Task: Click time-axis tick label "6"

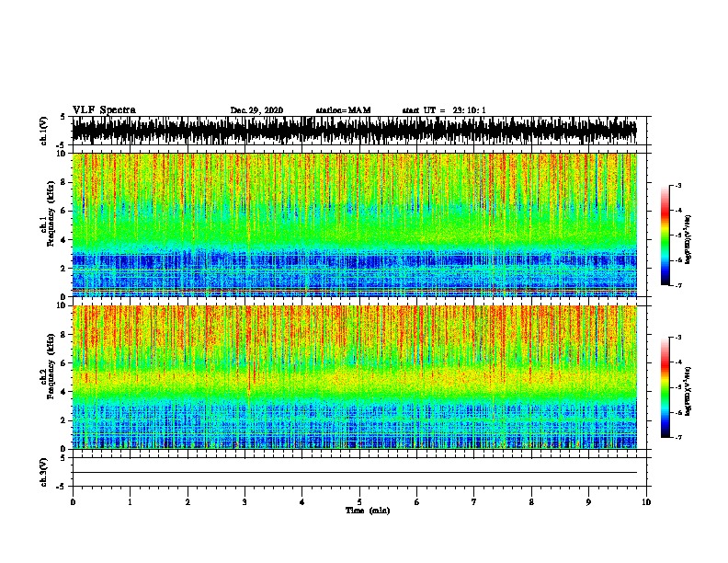Action: [417, 502]
